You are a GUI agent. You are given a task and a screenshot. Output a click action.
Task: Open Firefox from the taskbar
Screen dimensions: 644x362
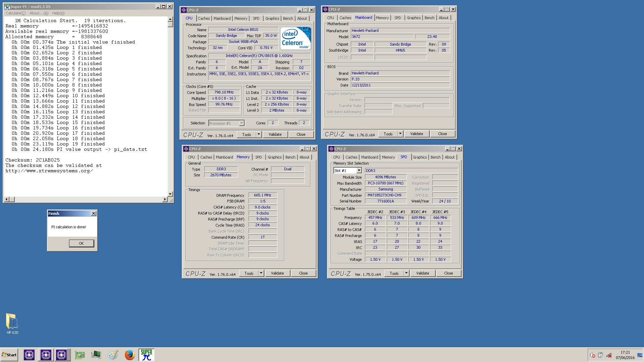129,355
